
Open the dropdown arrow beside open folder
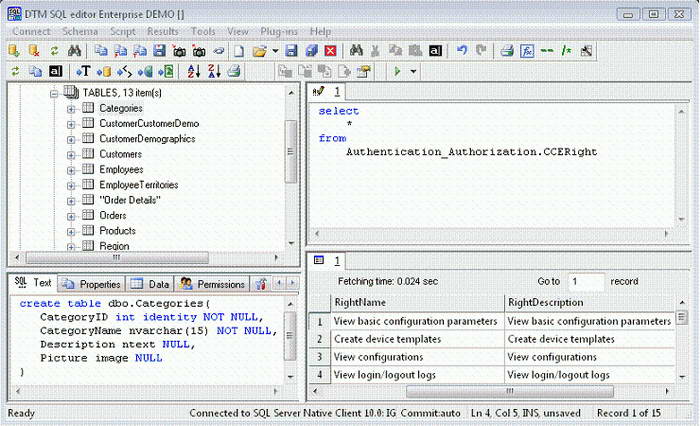coord(275,50)
